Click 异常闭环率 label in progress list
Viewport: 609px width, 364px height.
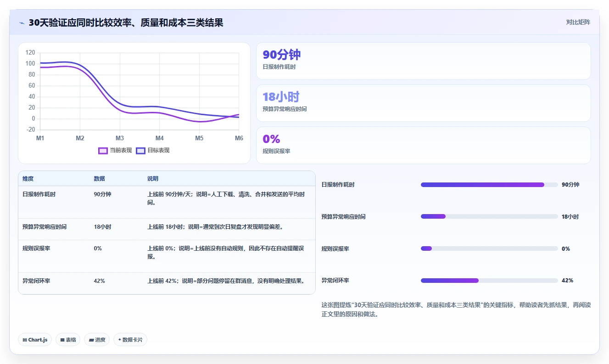[335, 281]
